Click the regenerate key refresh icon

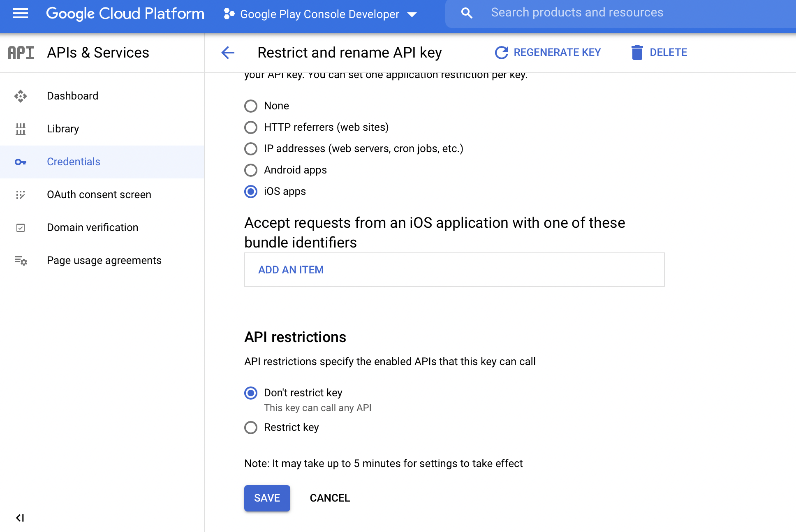tap(502, 53)
